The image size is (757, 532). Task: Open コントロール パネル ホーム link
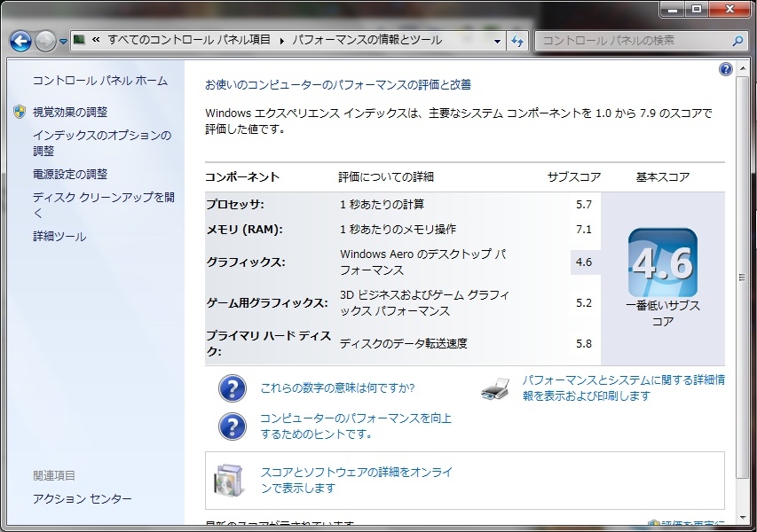coord(99,81)
